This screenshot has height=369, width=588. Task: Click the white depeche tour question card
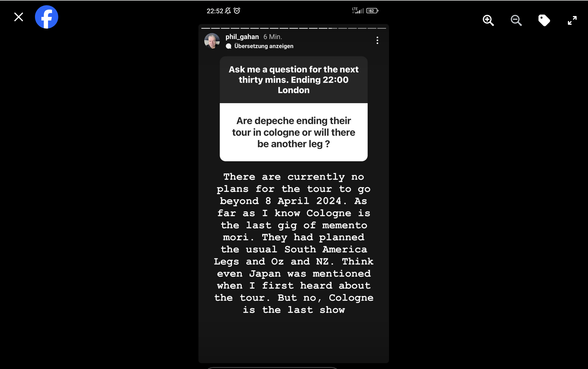(x=293, y=132)
